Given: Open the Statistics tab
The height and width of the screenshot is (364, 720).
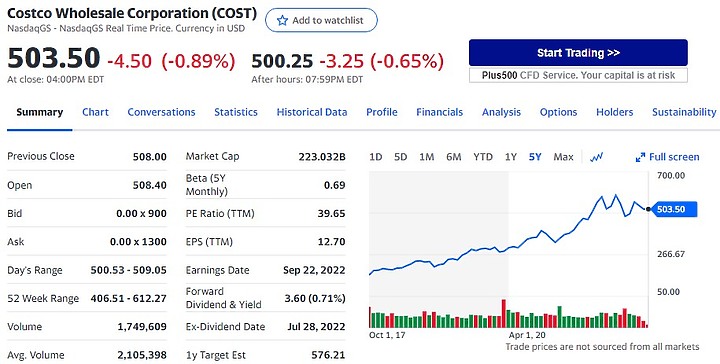Looking at the screenshot, I should (236, 112).
